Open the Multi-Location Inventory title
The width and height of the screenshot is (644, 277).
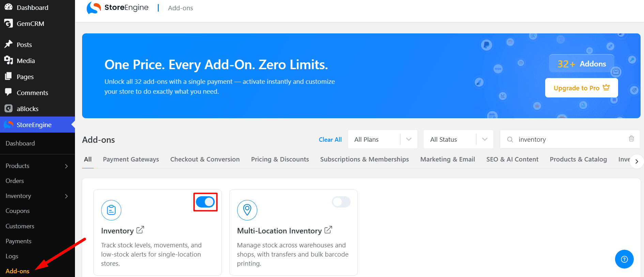coord(279,231)
